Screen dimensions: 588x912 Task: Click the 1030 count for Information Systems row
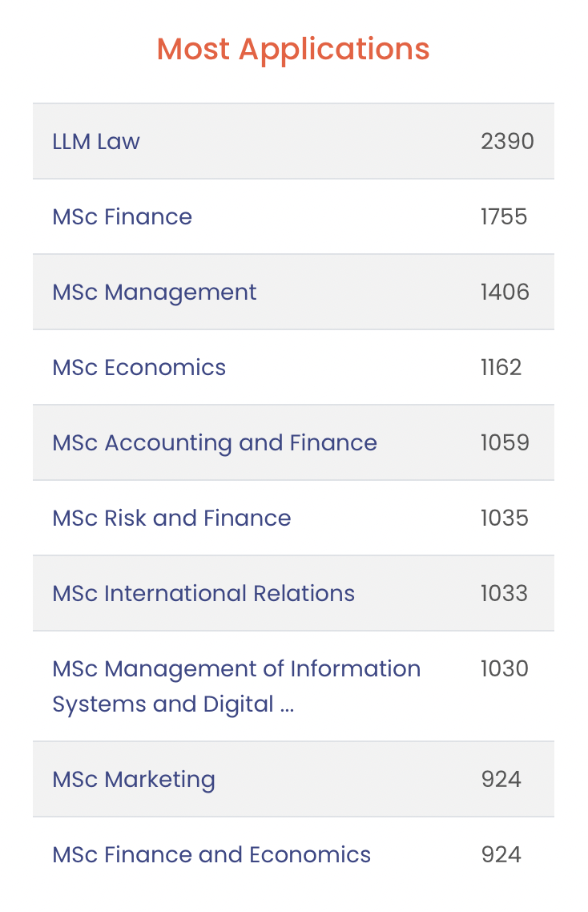click(504, 669)
